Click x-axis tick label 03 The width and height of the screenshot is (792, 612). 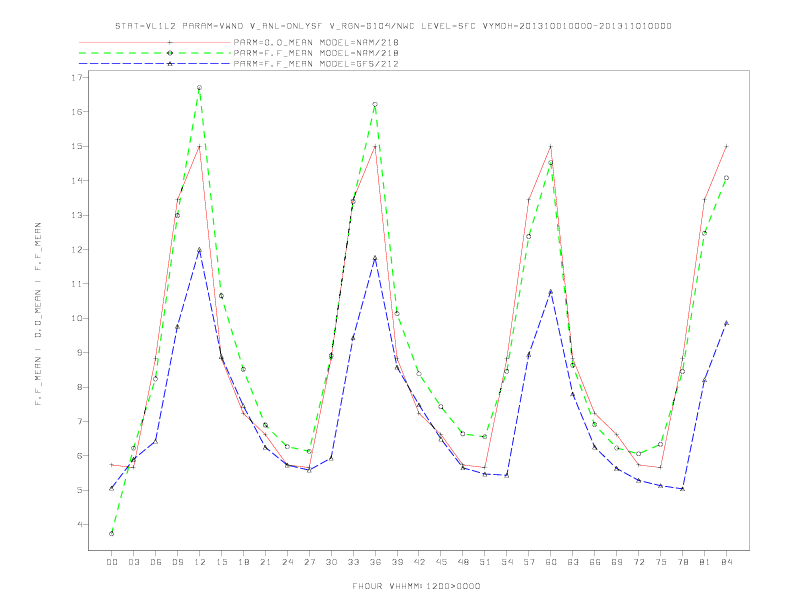[x=133, y=562]
